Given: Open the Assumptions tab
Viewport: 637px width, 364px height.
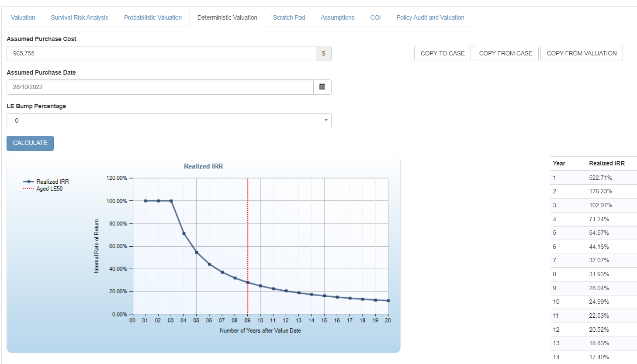Looking at the screenshot, I should [x=337, y=17].
